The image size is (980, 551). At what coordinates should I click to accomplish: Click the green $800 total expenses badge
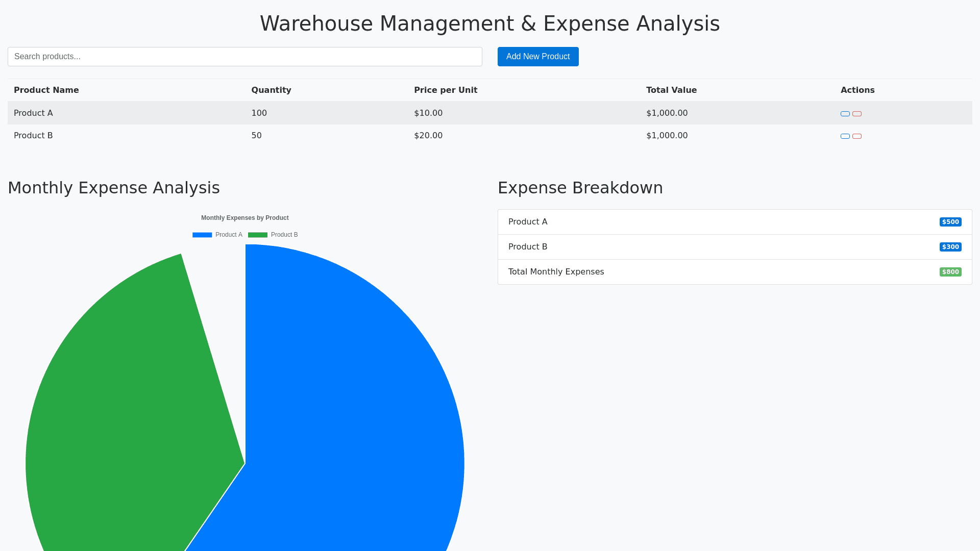(950, 272)
